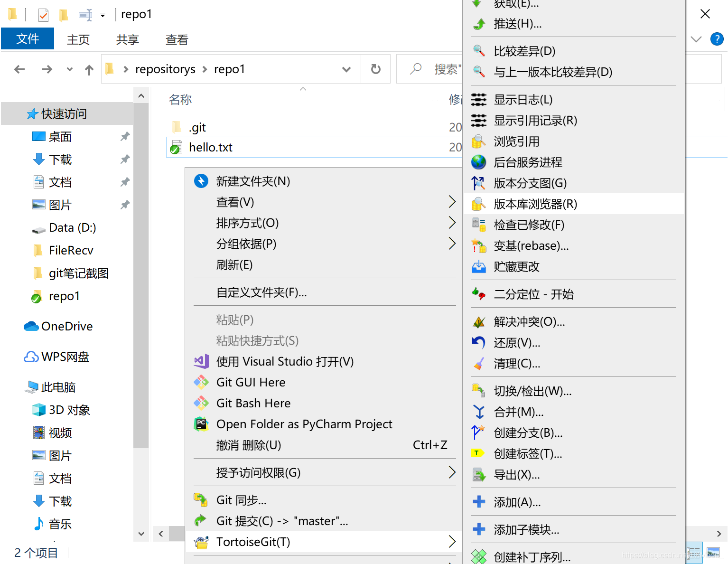This screenshot has height=564, width=728.
Task: Click the 解决冲突 icon
Action: tap(479, 322)
